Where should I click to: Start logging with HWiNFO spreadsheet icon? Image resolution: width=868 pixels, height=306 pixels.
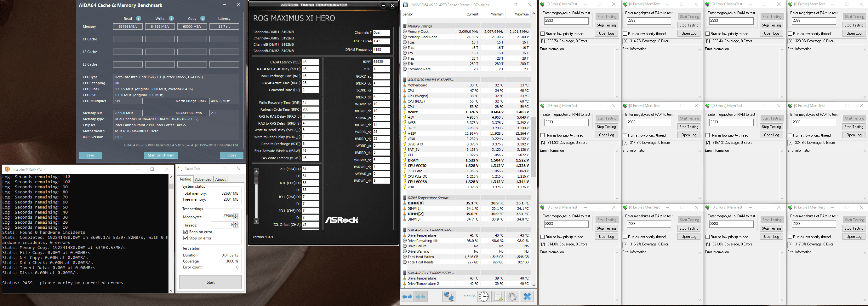click(498, 297)
